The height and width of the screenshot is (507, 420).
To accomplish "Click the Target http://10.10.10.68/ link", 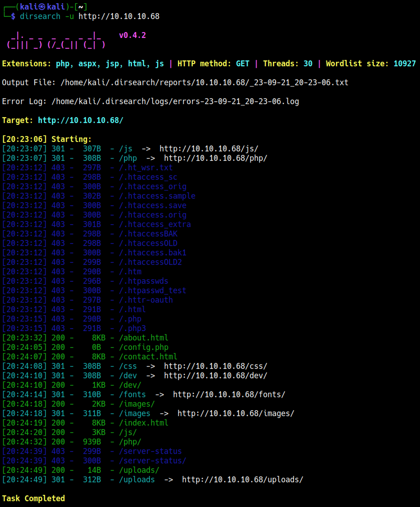I will tap(80, 120).
